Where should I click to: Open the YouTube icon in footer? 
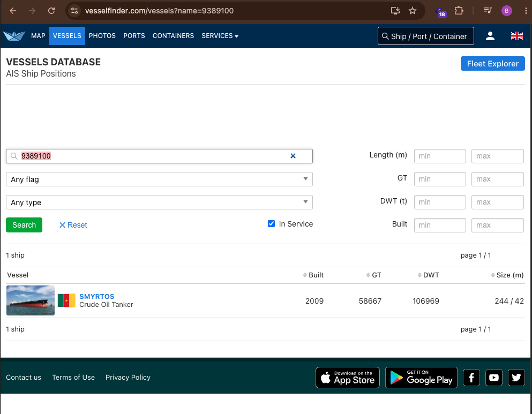[493, 378]
